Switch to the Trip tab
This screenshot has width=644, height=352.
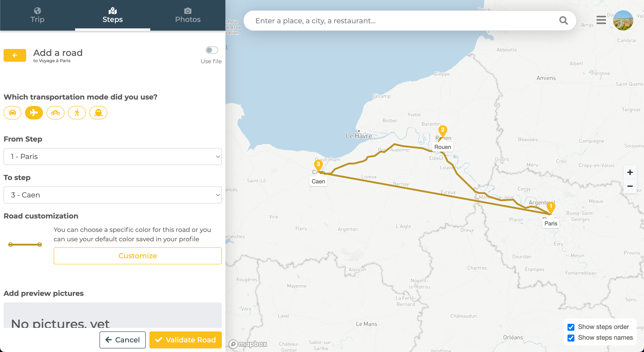[37, 15]
